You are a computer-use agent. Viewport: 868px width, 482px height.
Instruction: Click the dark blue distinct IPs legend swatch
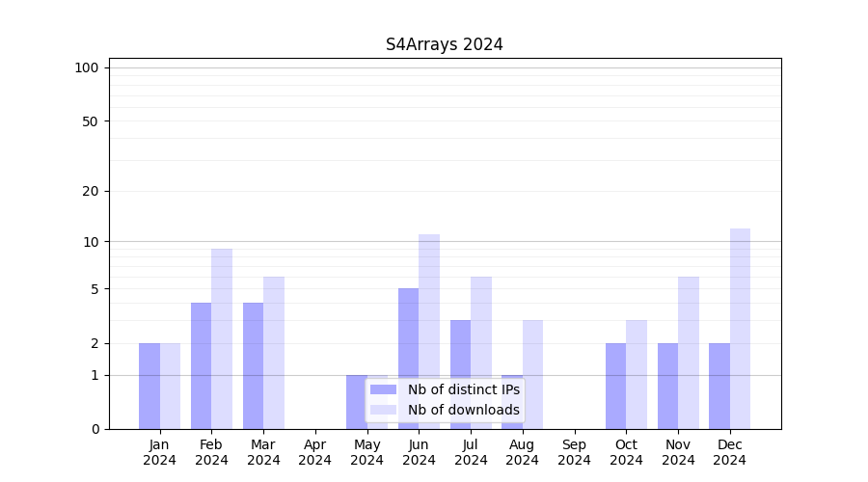[383, 389]
